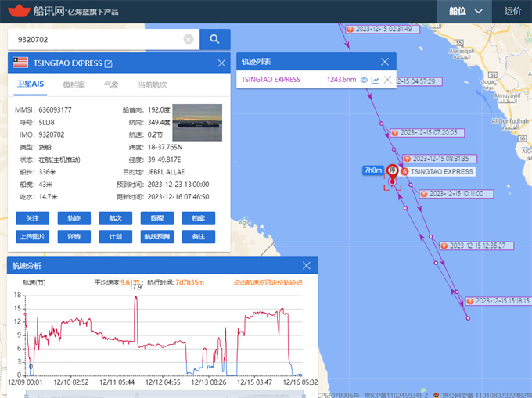This screenshot has height=398, width=532.
Task: Click the blue search magnifier button
Action: [214, 39]
